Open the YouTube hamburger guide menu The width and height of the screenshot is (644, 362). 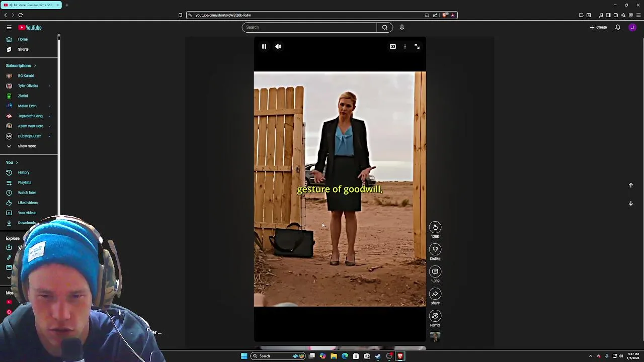pyautogui.click(x=9, y=28)
